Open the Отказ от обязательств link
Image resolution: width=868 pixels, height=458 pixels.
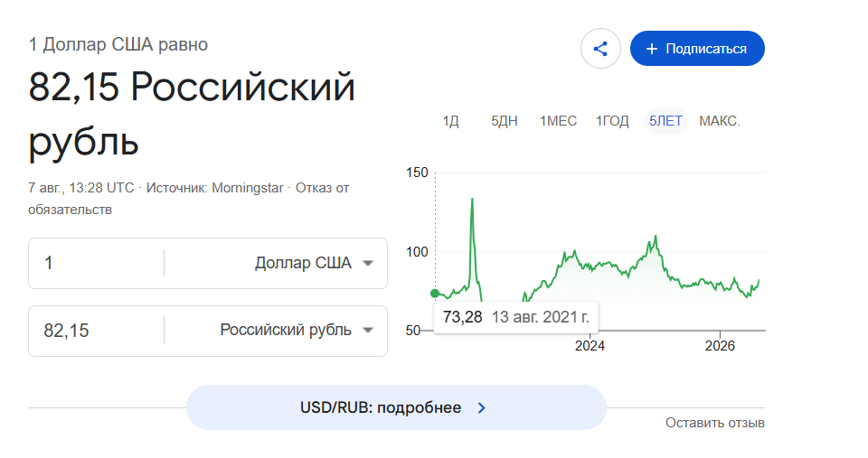coord(189,199)
